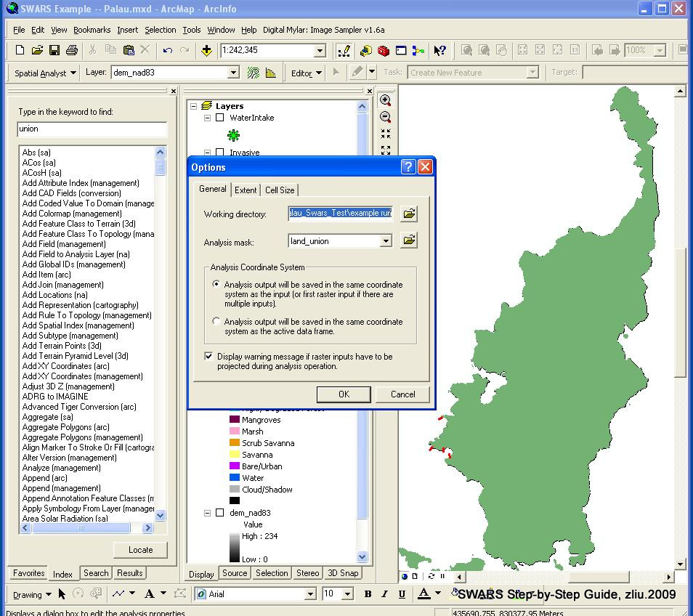Open the Spatial Analyst dropdown menu
The image size is (693, 616).
click(x=44, y=73)
